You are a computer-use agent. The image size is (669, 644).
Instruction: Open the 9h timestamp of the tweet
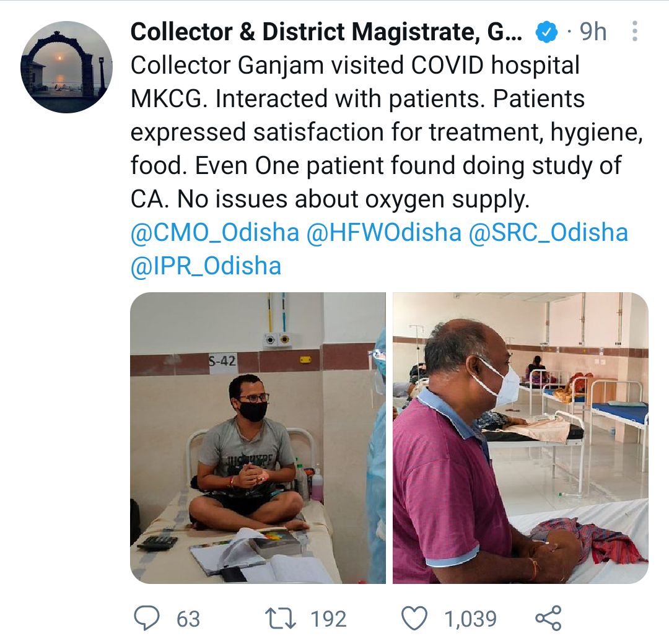coord(593,32)
